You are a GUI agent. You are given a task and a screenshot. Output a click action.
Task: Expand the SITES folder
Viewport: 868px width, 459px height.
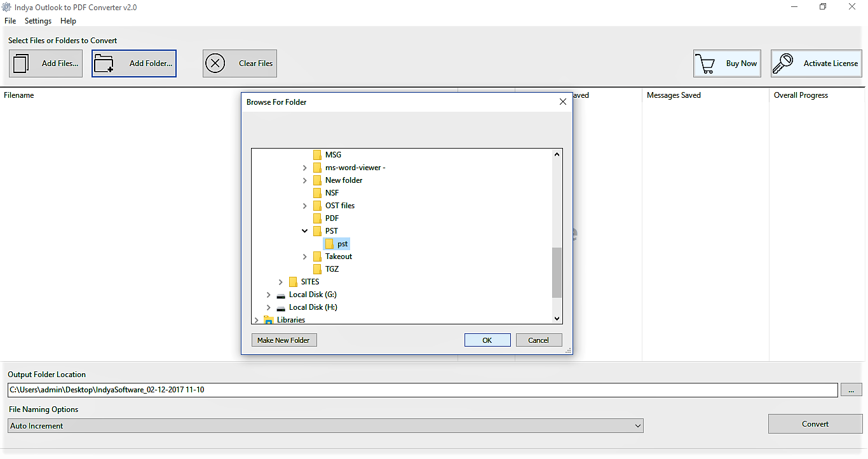[281, 282]
